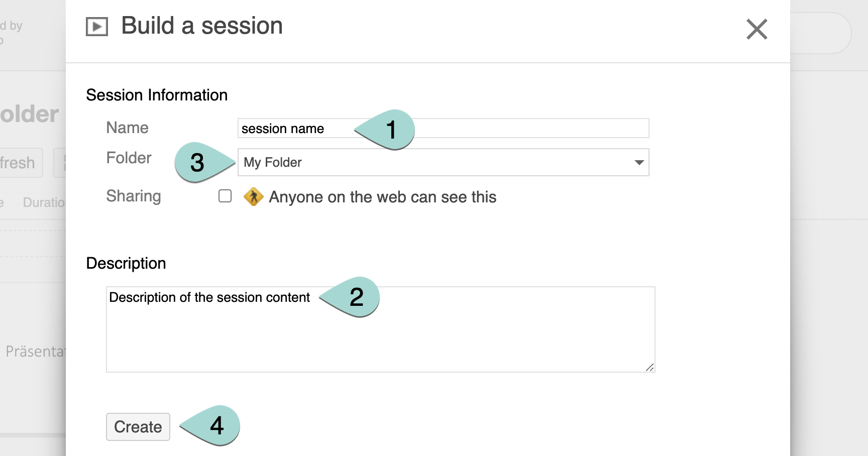This screenshot has height=456, width=868.
Task: Focus the session Name input field
Action: 527,128
